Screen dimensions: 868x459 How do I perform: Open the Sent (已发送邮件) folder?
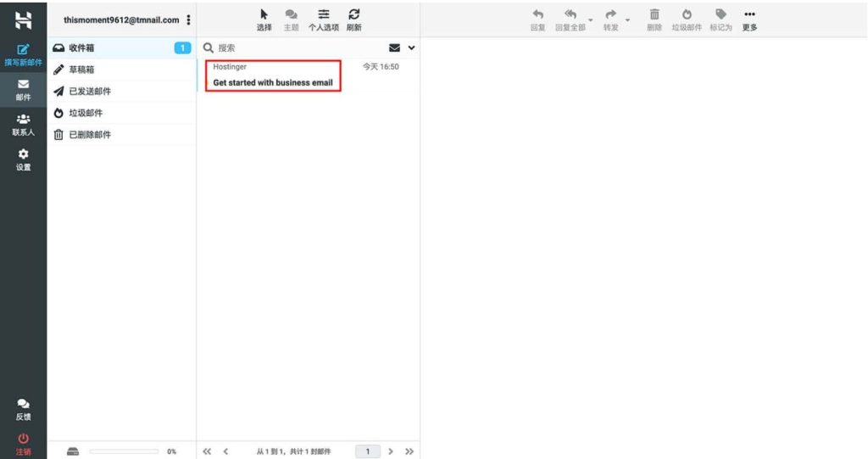pos(122,91)
